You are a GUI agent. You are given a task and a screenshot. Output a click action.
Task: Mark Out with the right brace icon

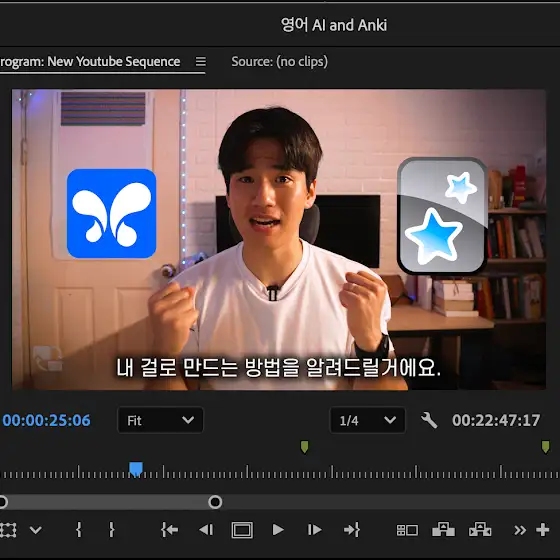[x=112, y=530]
